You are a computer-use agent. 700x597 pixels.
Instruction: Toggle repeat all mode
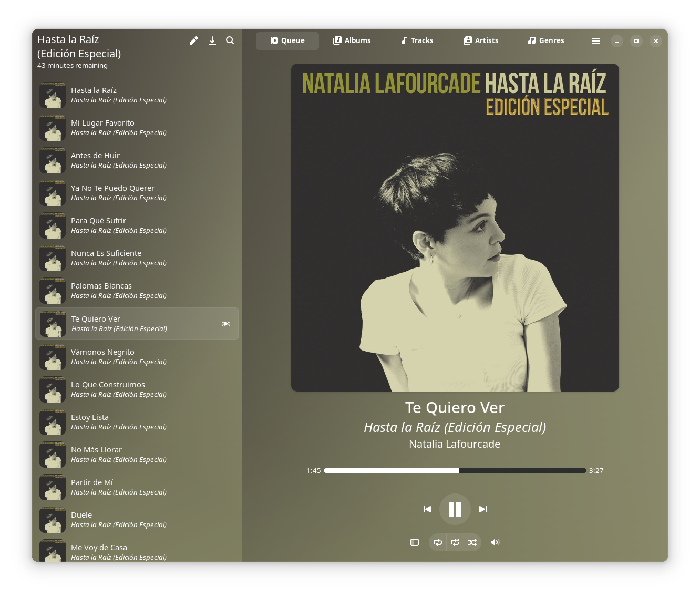(x=438, y=542)
